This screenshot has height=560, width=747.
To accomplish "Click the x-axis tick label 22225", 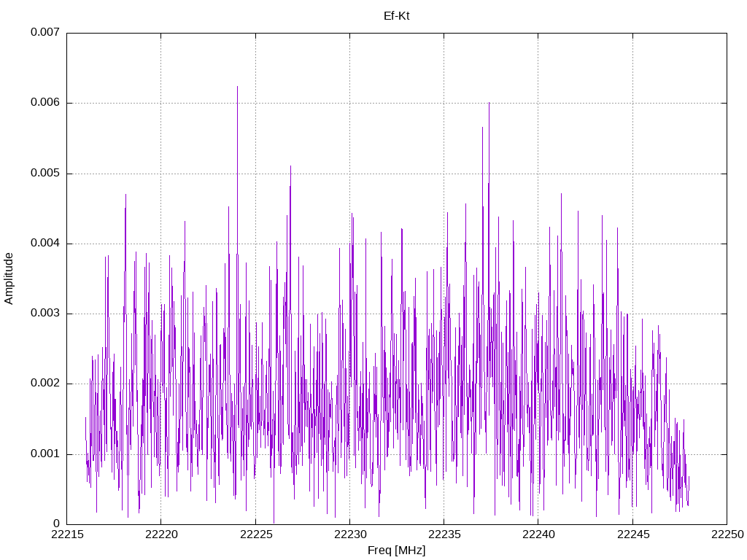I will 255,534.
